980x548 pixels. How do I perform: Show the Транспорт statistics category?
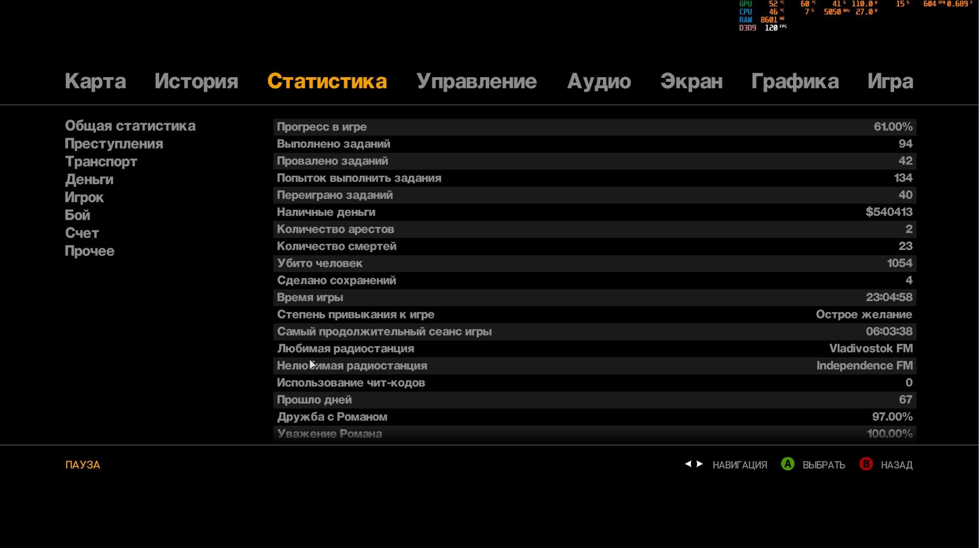[101, 162]
